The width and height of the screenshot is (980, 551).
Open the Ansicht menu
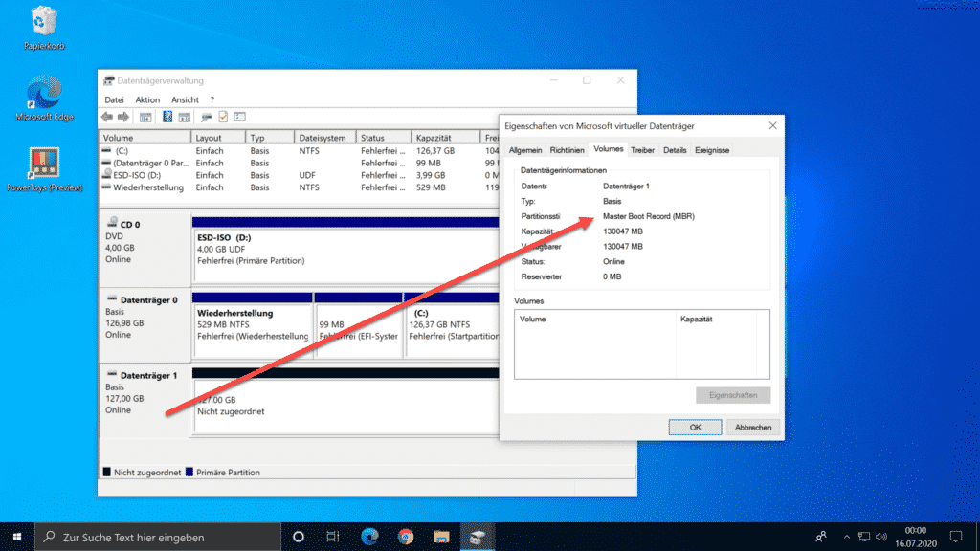click(185, 99)
